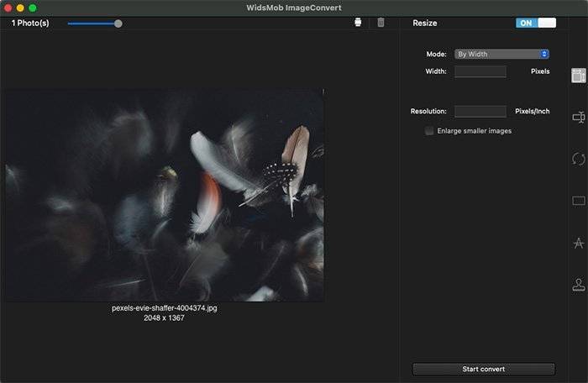
Task: Click the thumbnail size slider handle
Action: [118, 24]
